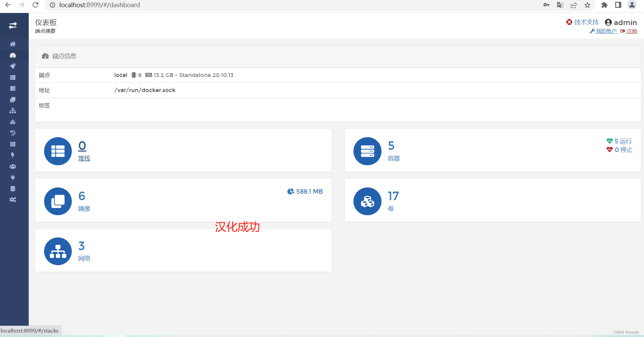
Task: Open browser Extensions puzzle icon
Action: click(x=604, y=5)
